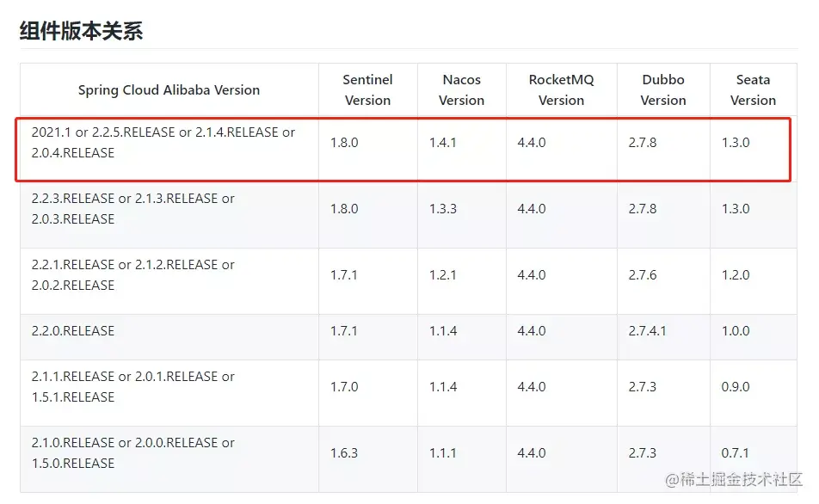Click the cell starting with 2021.1 or 2.2.5.RELEASE

[169, 149]
